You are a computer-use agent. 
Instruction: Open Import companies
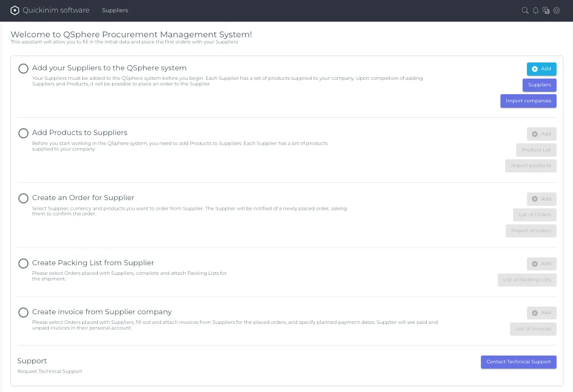pyautogui.click(x=528, y=101)
